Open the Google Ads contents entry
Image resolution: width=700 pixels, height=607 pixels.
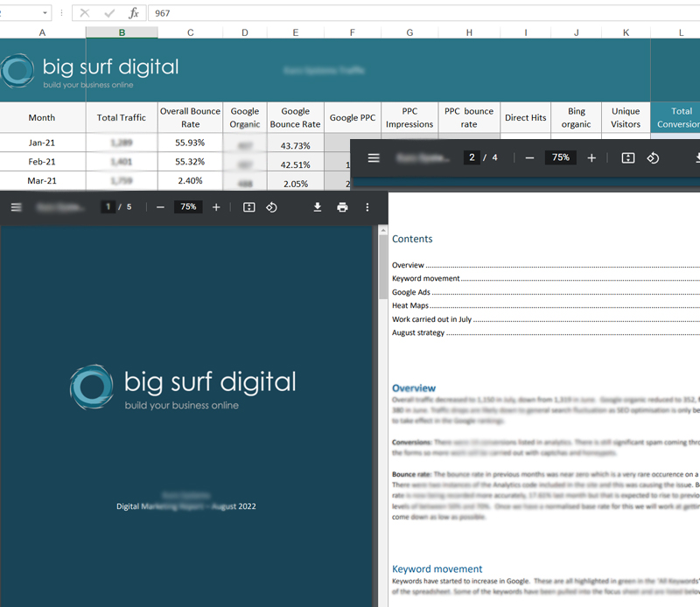pos(546,292)
